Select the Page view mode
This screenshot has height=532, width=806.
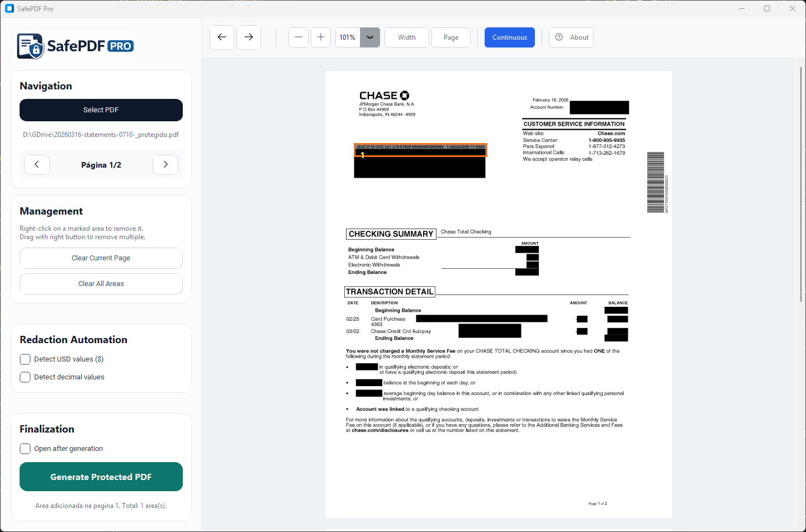click(451, 37)
